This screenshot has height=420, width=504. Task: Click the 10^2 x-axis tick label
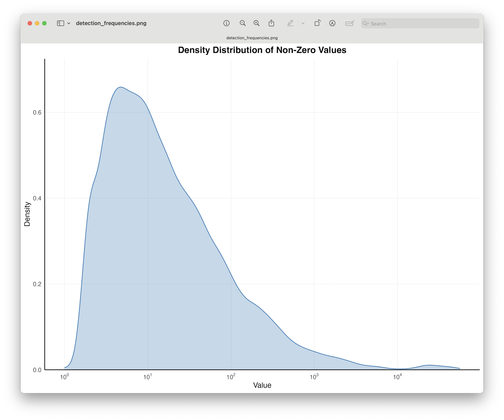[231, 377]
